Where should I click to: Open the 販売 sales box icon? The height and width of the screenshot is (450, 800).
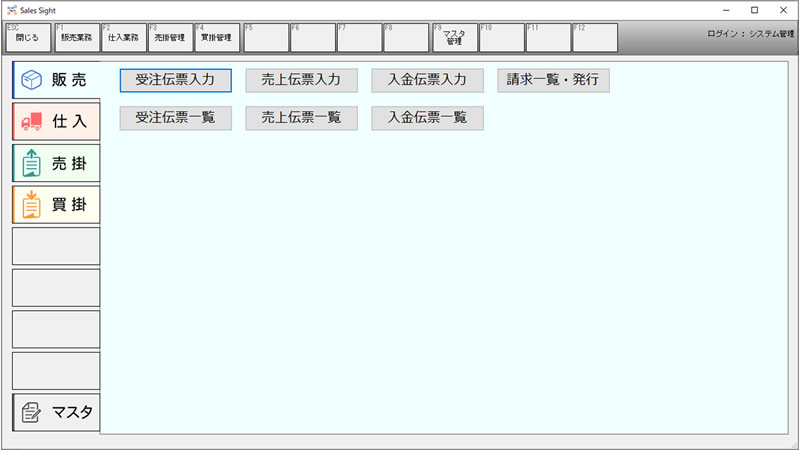click(31, 80)
